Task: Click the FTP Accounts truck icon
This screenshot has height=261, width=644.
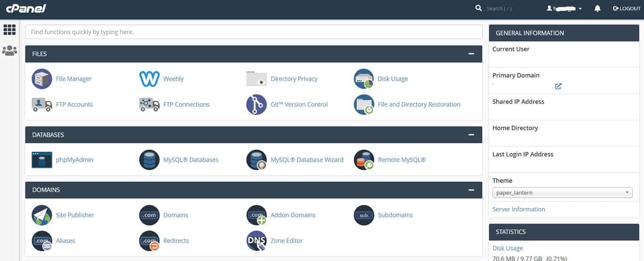Action: (42, 104)
